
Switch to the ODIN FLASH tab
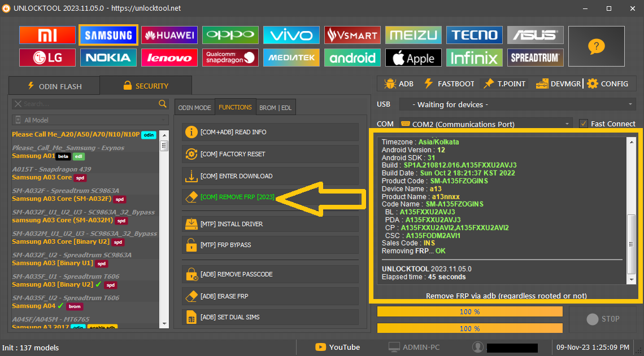(54, 86)
